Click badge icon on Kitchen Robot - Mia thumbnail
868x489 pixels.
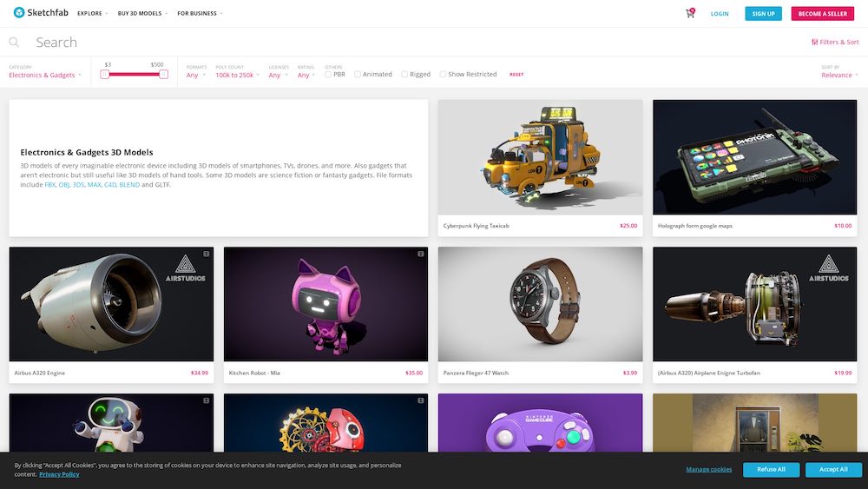pos(421,254)
